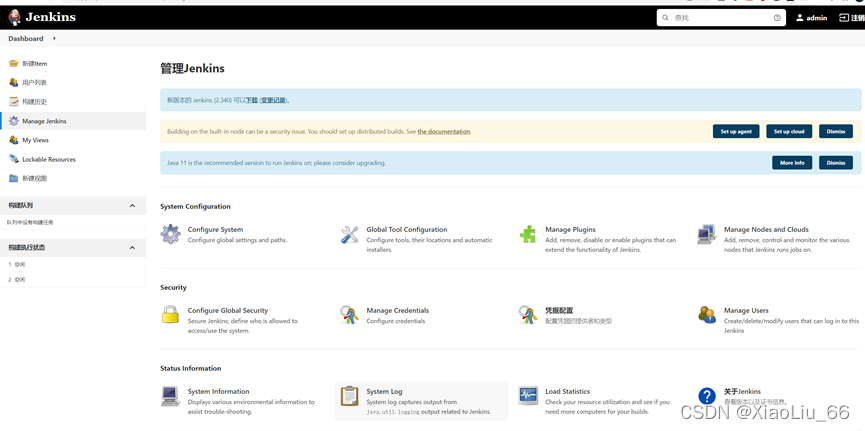This screenshot has width=865, height=431.
Task: Open the Manage Nodes and Clouds link
Action: click(x=766, y=230)
